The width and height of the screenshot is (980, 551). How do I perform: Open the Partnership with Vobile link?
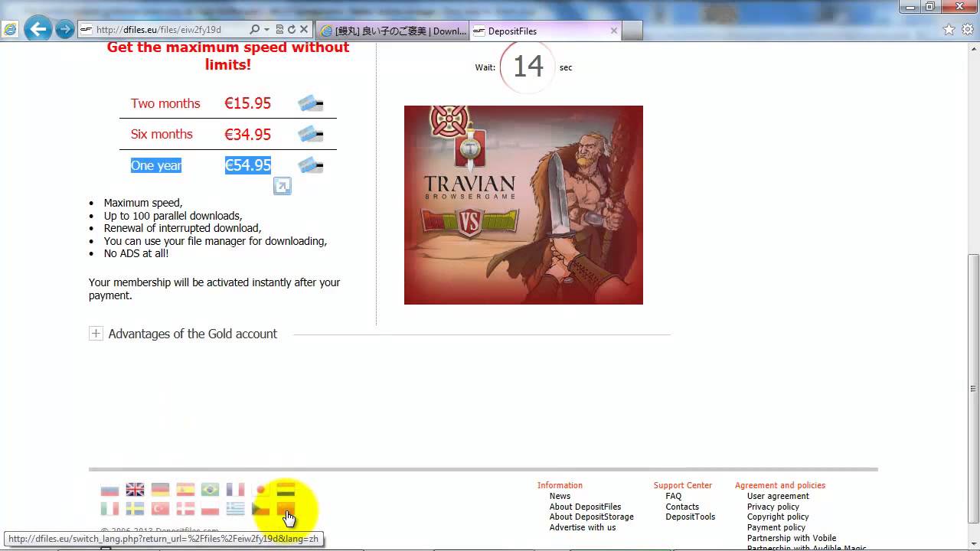click(792, 538)
